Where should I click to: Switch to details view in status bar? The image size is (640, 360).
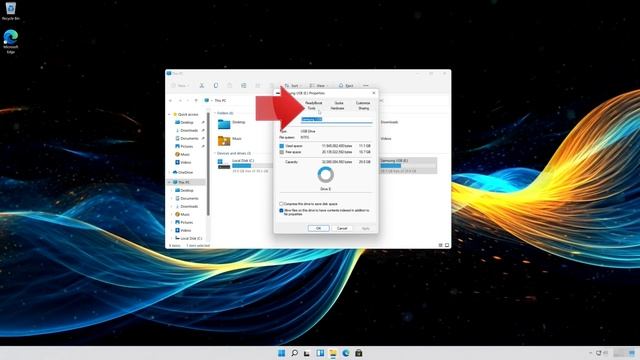[440, 245]
